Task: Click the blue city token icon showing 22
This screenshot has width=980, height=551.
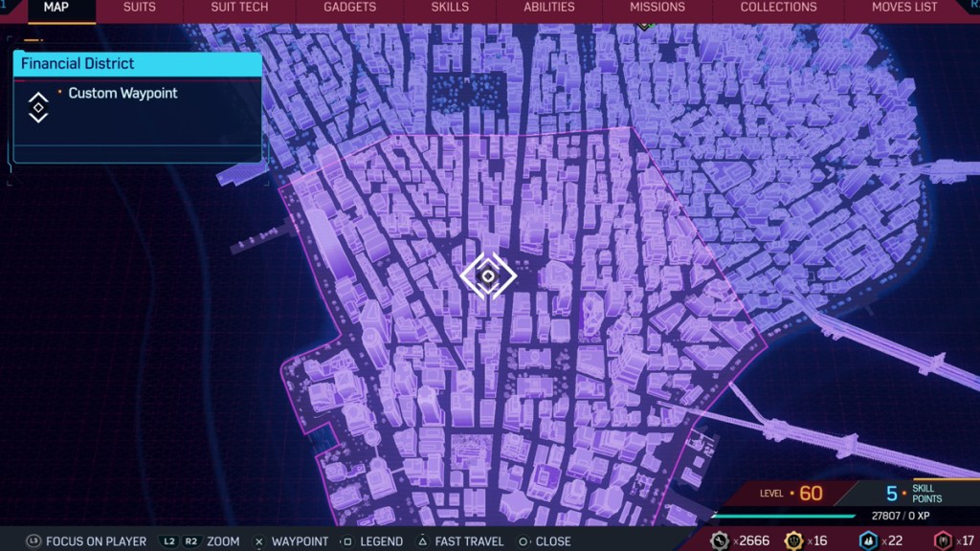Action: [x=867, y=540]
